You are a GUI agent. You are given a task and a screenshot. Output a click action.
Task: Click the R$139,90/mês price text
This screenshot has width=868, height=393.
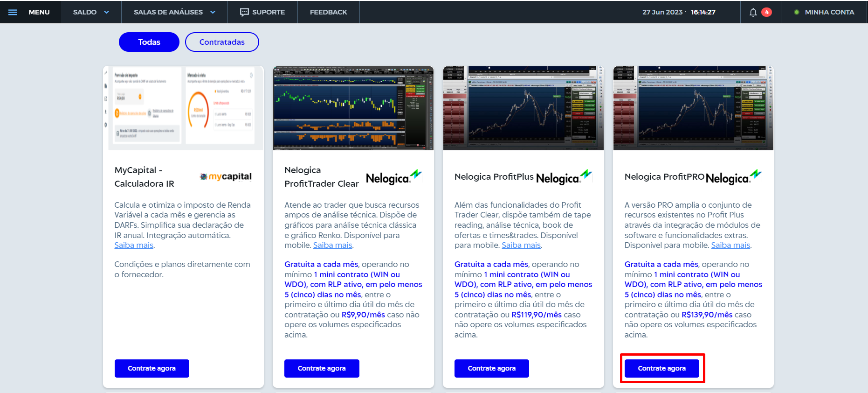[x=707, y=315]
